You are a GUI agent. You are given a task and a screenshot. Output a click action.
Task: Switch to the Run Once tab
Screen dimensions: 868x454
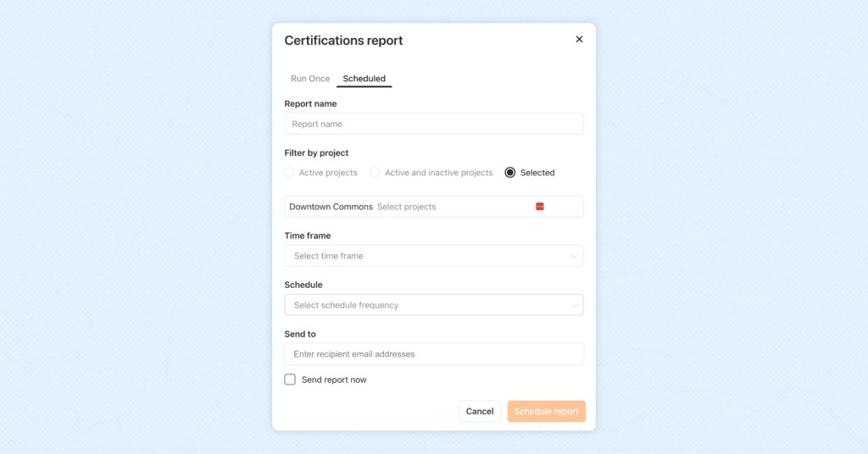[x=310, y=79]
